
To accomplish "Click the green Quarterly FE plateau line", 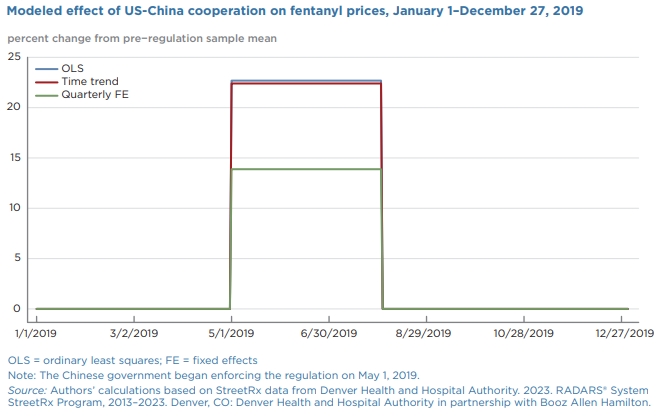I will click(x=305, y=169).
